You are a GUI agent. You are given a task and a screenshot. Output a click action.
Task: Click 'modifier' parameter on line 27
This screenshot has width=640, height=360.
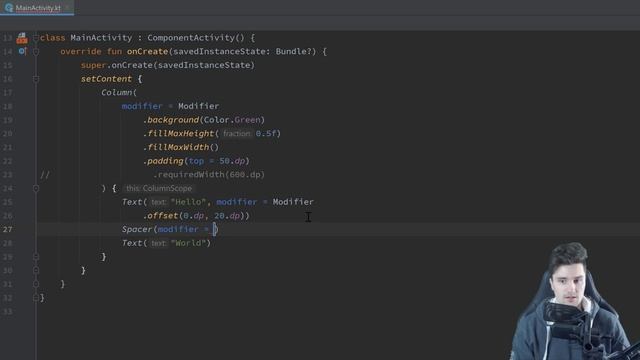pyautogui.click(x=178, y=229)
